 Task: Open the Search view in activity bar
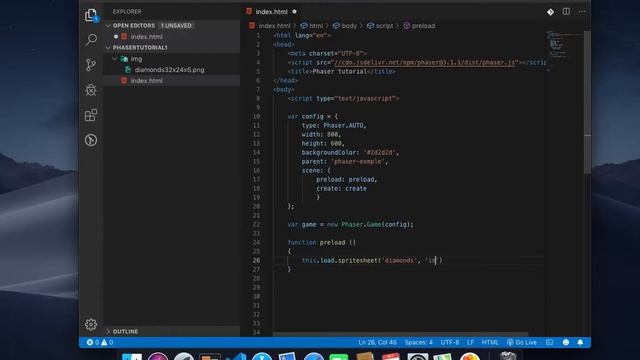tap(91, 40)
